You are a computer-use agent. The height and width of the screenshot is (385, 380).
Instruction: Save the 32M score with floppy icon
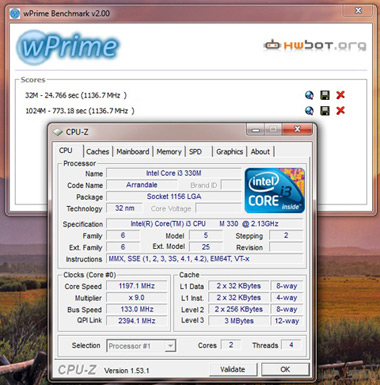325,95
